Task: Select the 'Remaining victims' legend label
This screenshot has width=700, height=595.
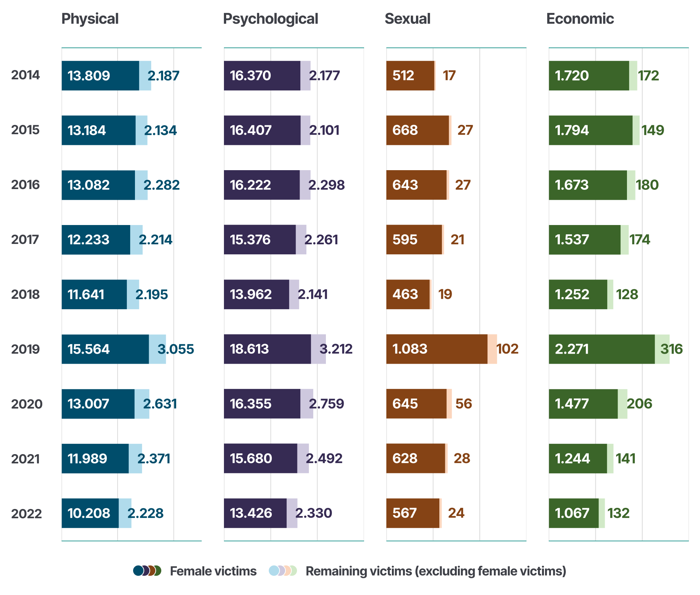Action: [x=436, y=571]
